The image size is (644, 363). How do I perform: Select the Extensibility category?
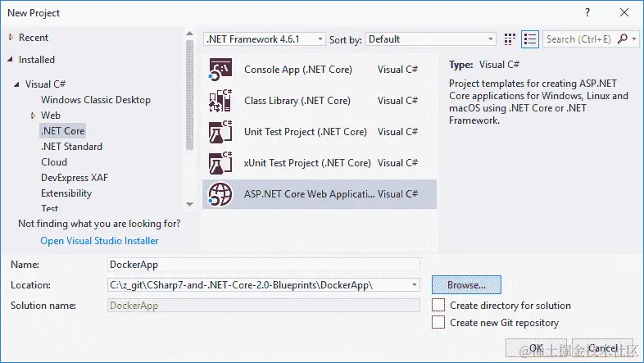pyautogui.click(x=66, y=193)
